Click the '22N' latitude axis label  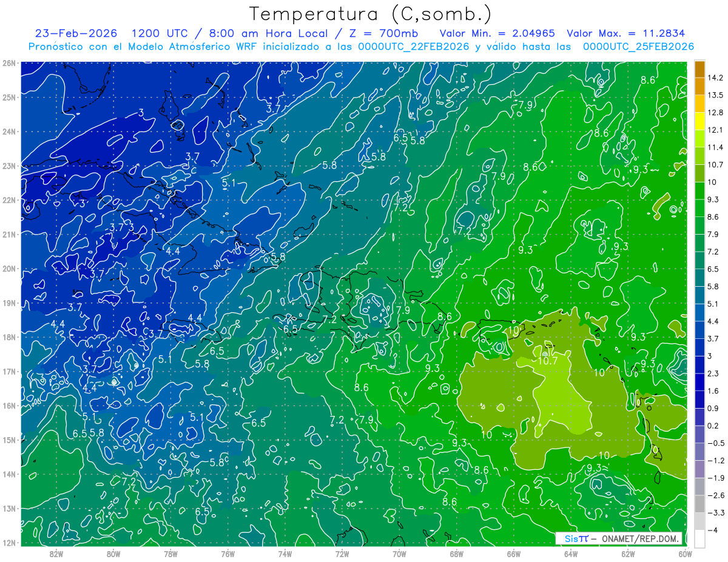[x=8, y=200]
